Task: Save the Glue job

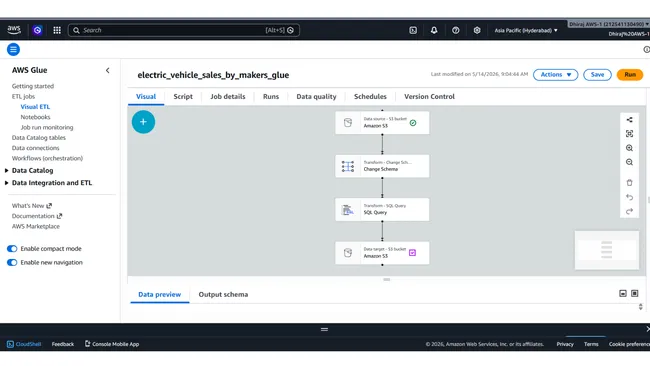Action: click(597, 75)
